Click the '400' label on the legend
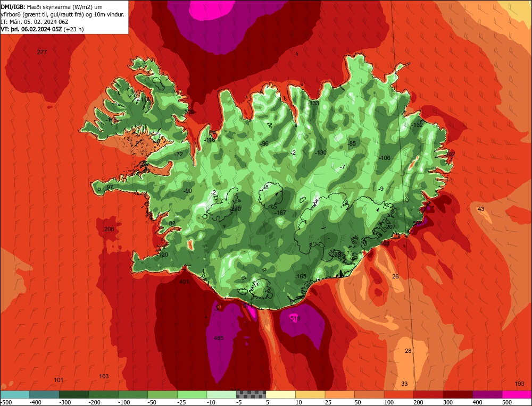The height and width of the screenshot is (406, 532). [478, 402]
